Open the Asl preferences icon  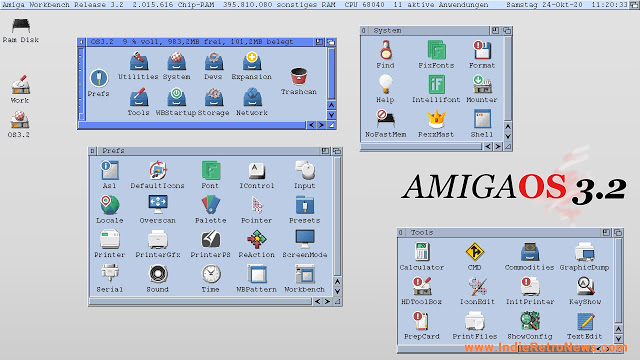click(109, 170)
